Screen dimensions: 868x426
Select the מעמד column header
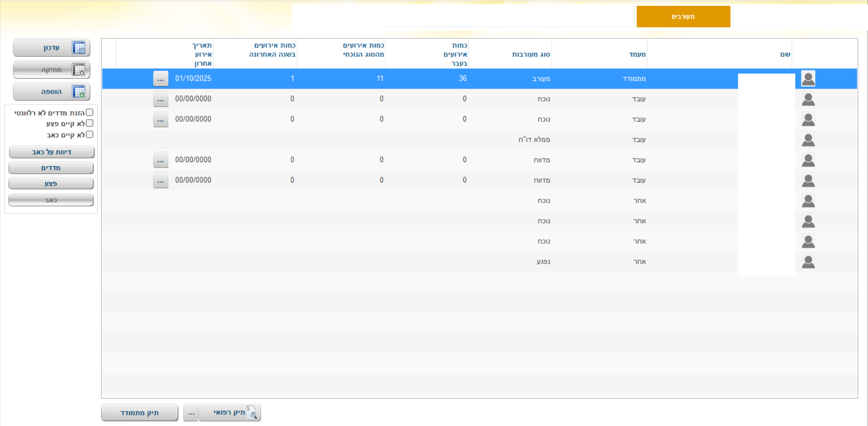coord(637,54)
